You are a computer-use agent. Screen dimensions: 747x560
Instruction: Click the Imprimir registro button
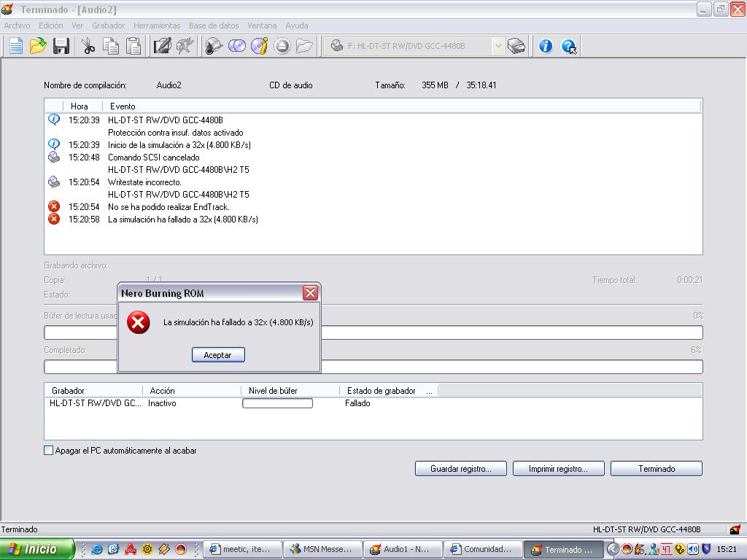coord(558,469)
